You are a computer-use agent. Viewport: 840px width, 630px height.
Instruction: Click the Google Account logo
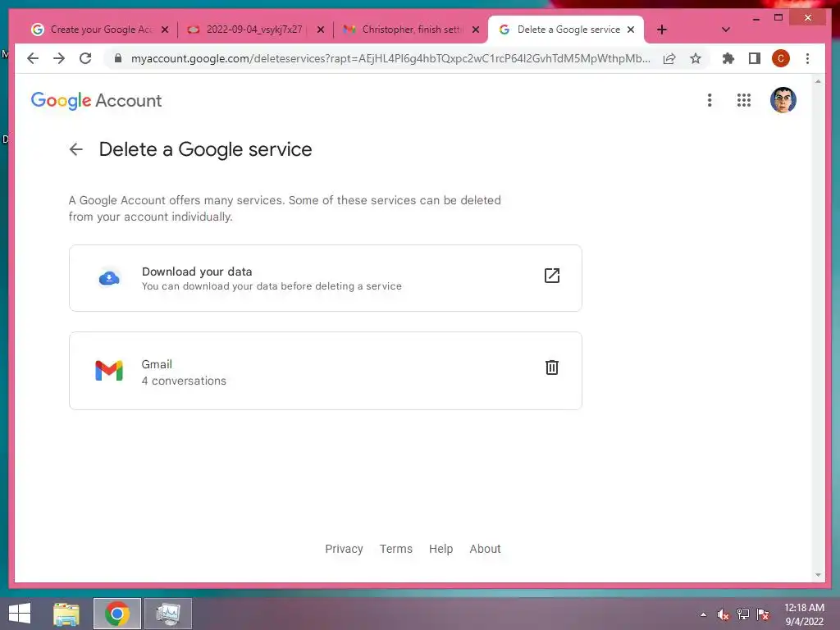97,101
